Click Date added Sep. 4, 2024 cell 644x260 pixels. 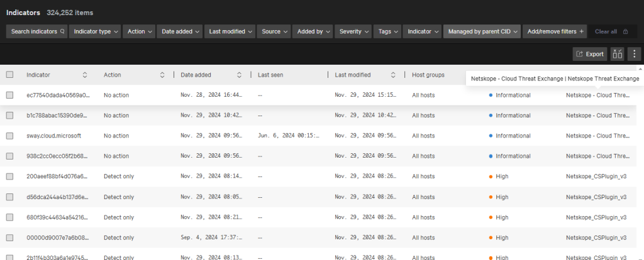coord(211,237)
